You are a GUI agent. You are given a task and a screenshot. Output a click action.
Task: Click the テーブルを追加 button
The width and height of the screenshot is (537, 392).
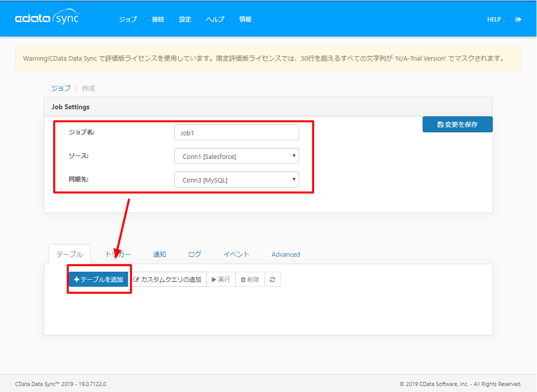pyautogui.click(x=99, y=279)
